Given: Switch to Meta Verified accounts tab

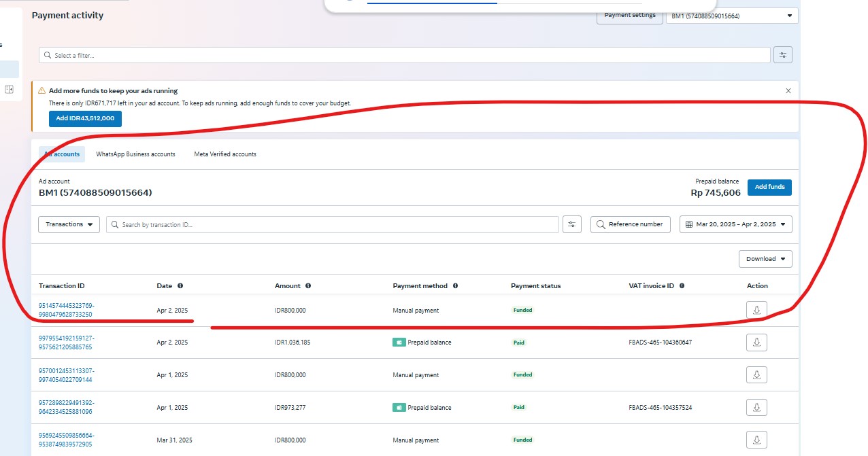Looking at the screenshot, I should [x=225, y=154].
